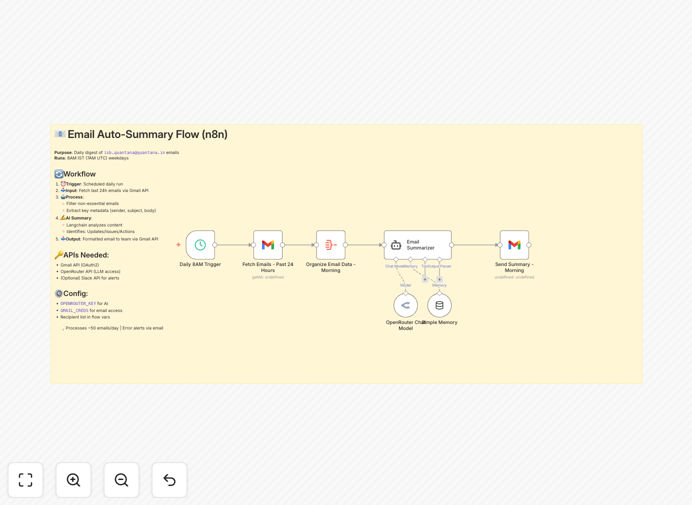Click the 'Send Summary - Morning' label
The width and height of the screenshot is (692, 505).
[514, 267]
